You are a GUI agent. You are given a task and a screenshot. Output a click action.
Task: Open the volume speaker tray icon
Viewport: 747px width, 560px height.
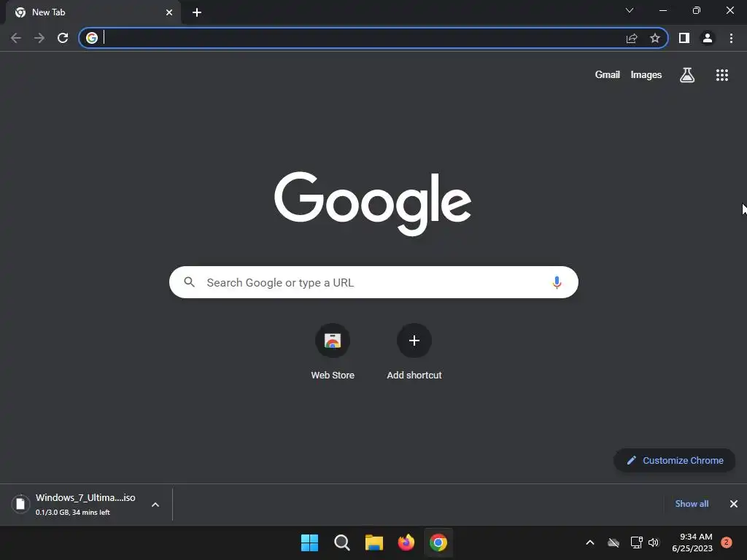pos(654,542)
